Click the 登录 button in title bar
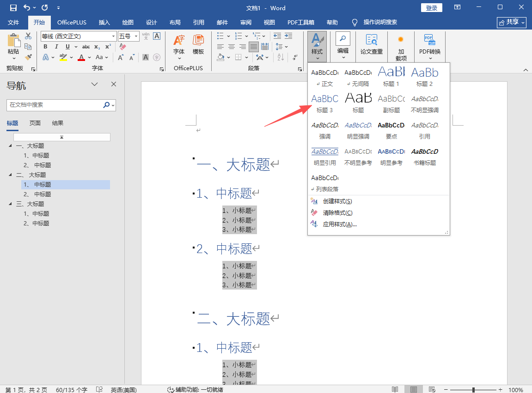This screenshot has height=393, width=532. [x=431, y=8]
